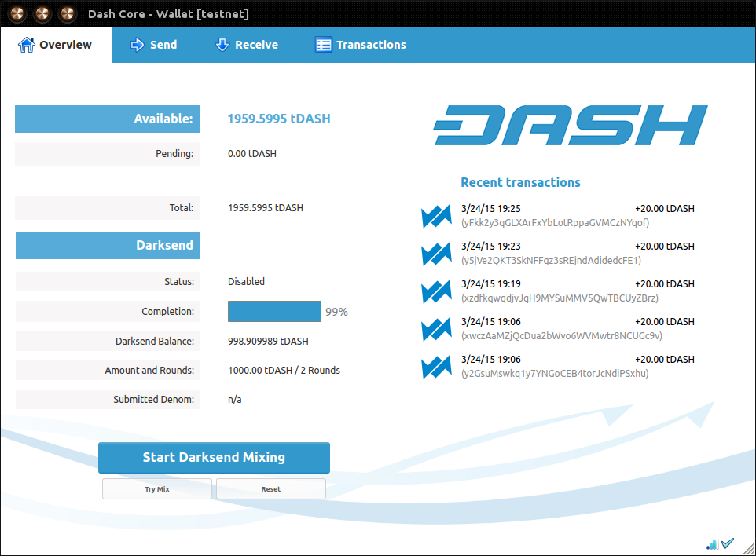Click the available balance 1959.5995 tDASH

(x=279, y=119)
